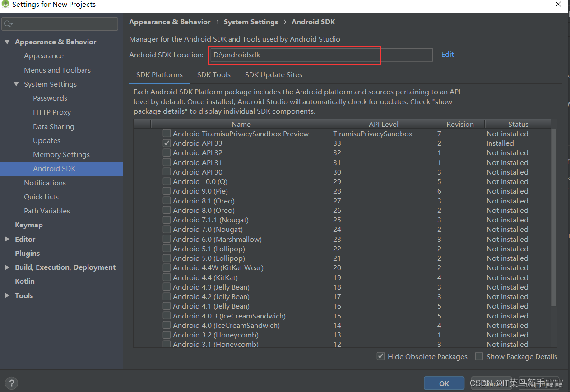Check the Android API 30 checkbox

pyautogui.click(x=167, y=172)
